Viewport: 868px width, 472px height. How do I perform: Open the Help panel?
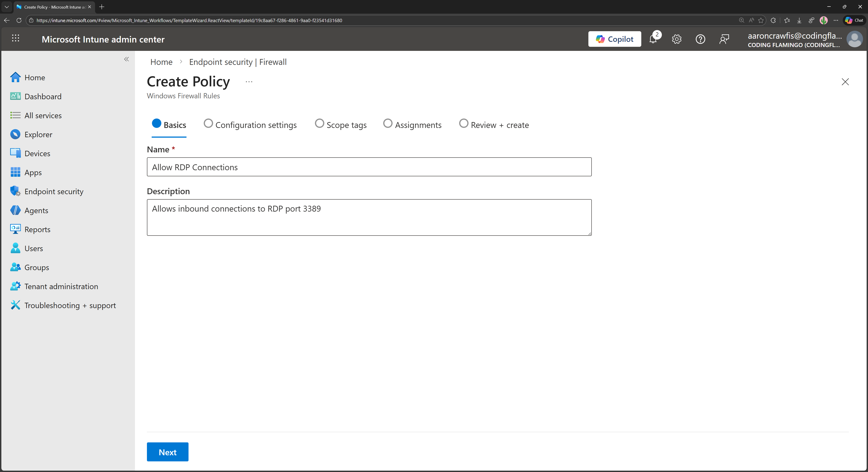pos(700,39)
